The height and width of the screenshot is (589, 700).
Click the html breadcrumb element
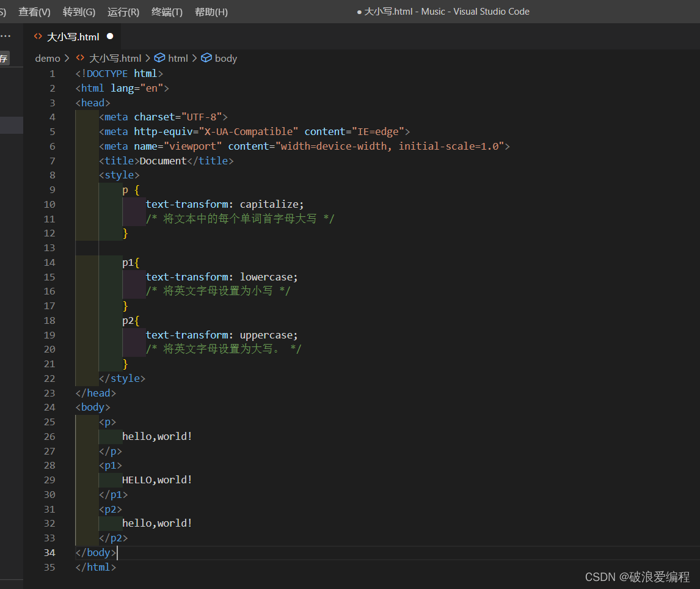tap(178, 59)
